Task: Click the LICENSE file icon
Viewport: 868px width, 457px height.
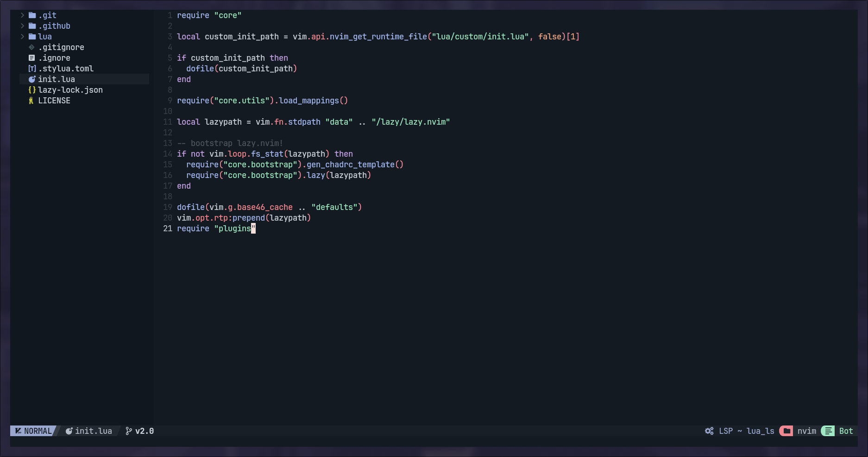Action: (x=31, y=101)
